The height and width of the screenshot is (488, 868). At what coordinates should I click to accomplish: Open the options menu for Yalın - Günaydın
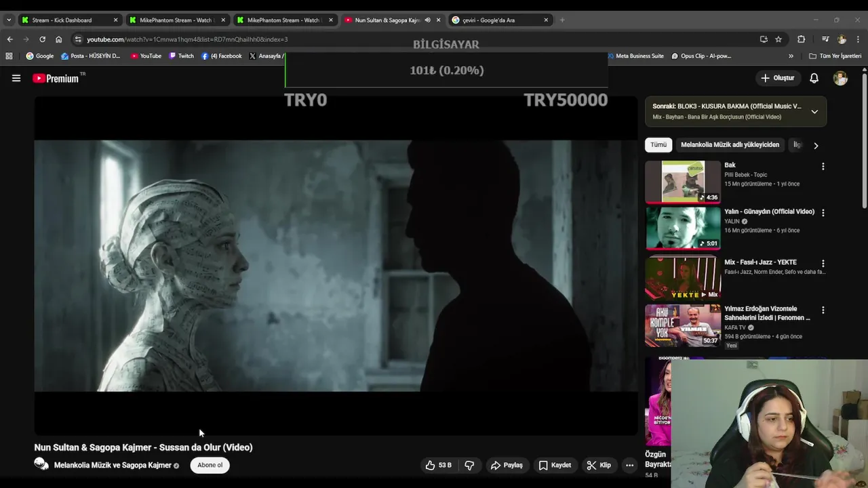tap(823, 213)
